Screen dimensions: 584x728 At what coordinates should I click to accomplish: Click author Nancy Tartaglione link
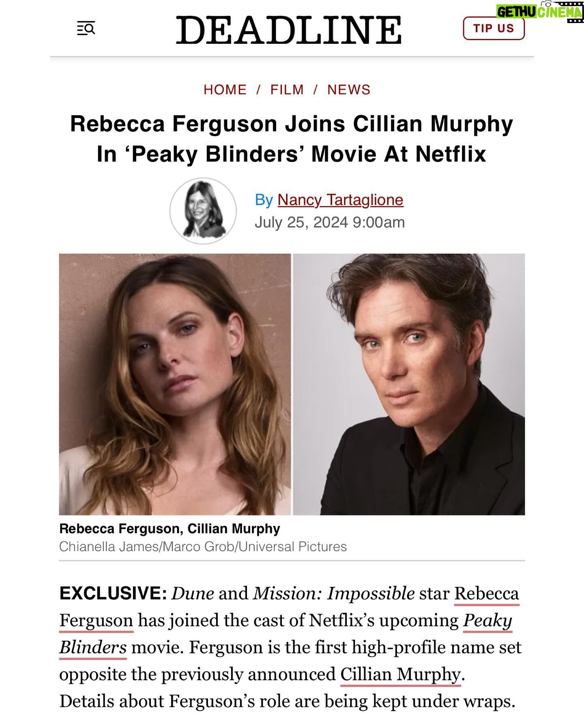340,200
